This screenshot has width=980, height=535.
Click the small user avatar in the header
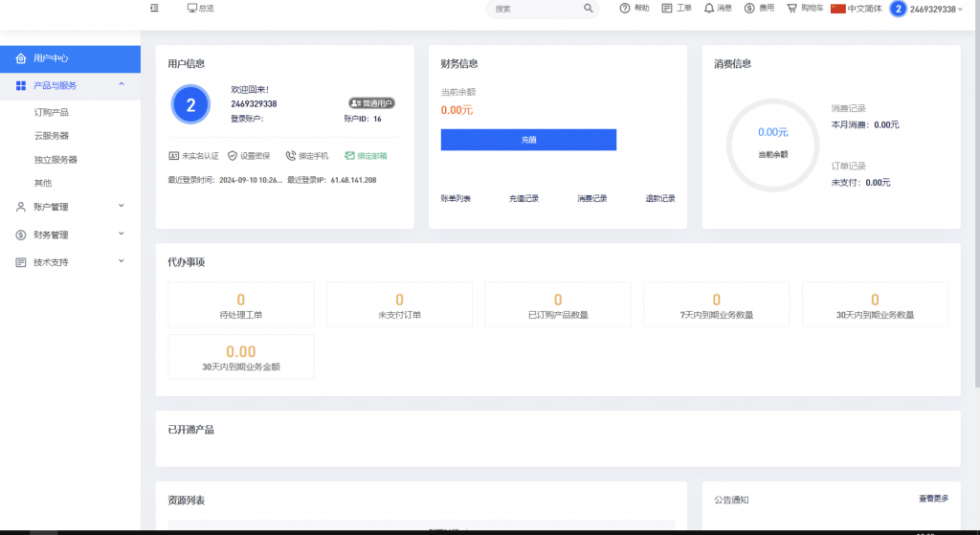(898, 9)
